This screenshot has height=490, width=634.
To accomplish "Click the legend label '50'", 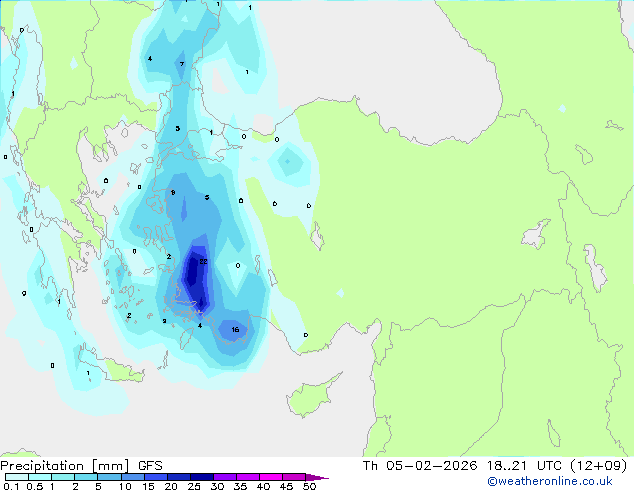I will pos(309,486).
